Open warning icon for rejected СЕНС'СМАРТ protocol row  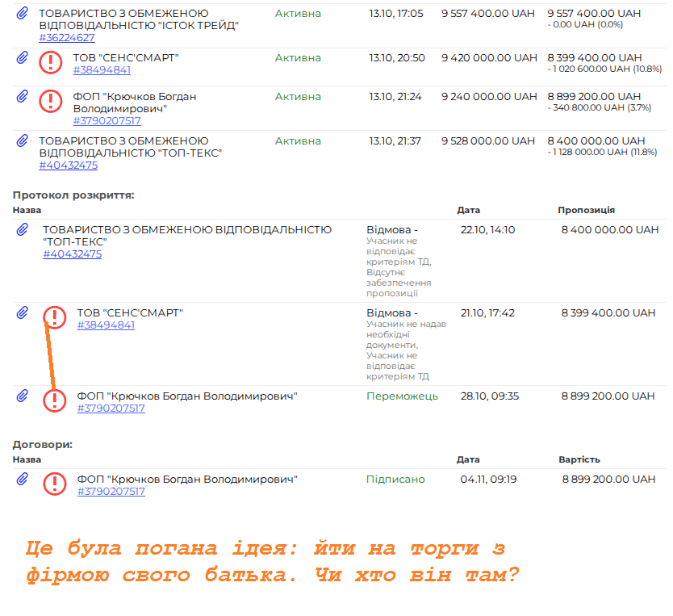[54, 317]
